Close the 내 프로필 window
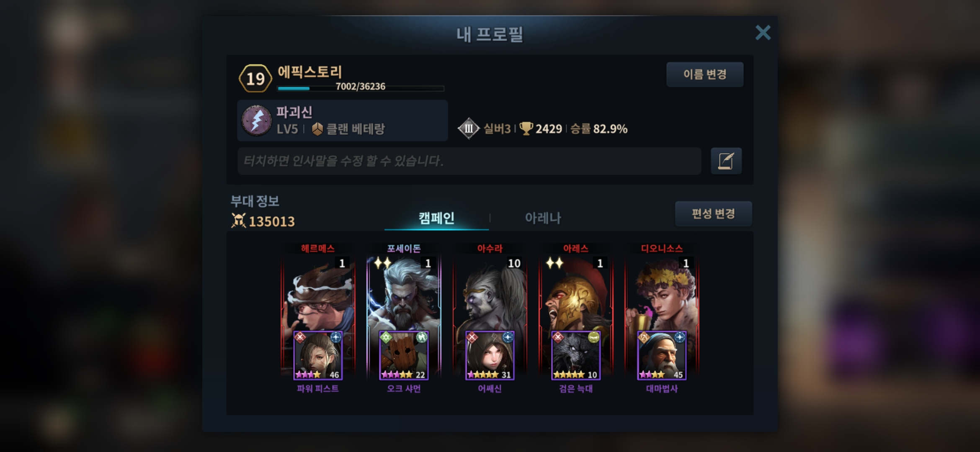This screenshot has height=452, width=980. (x=763, y=32)
